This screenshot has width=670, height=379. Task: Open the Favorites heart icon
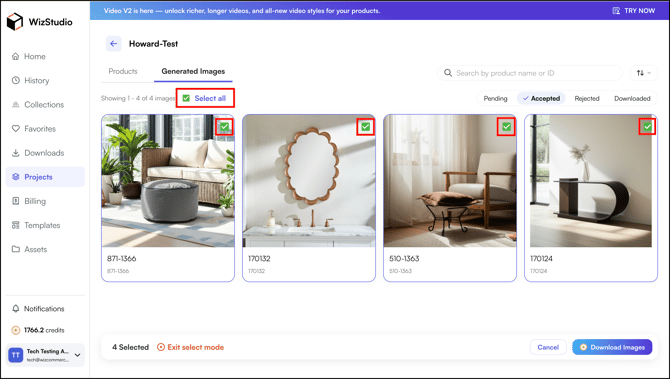(x=16, y=129)
